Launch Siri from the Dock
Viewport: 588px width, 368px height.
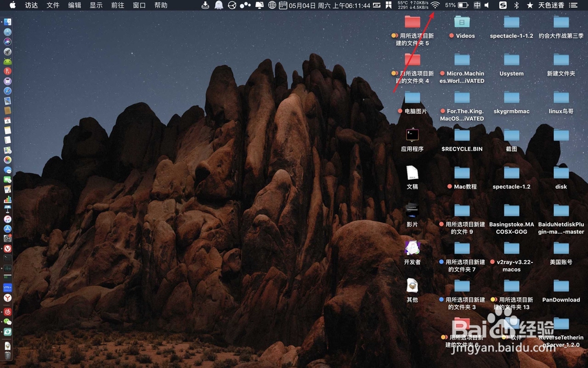click(8, 42)
